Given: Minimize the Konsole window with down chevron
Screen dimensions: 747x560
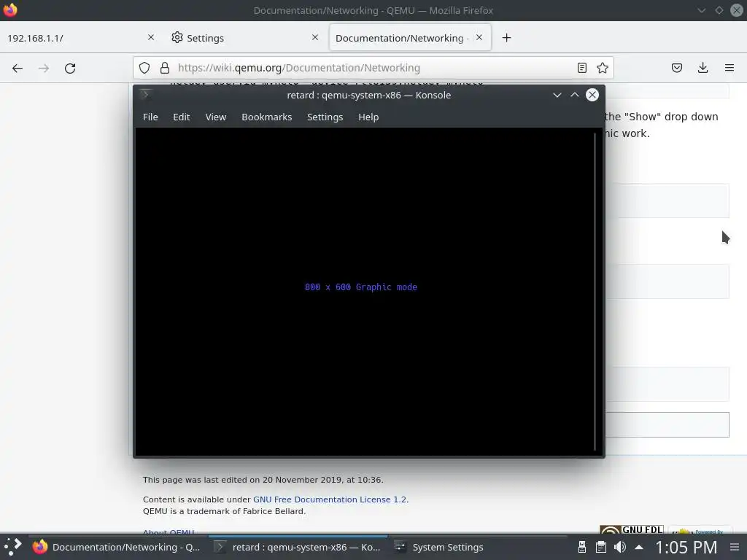Looking at the screenshot, I should point(557,95).
